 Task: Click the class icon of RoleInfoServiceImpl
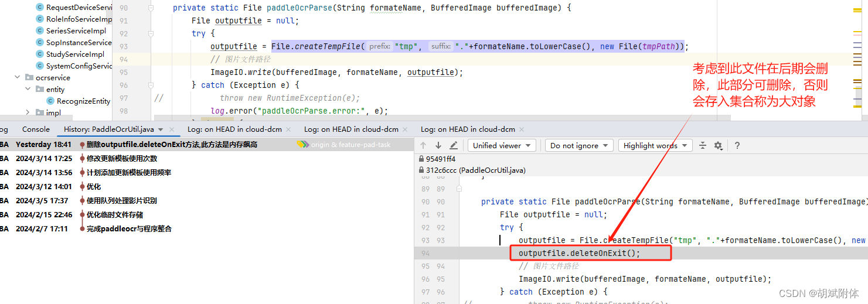[x=40, y=19]
